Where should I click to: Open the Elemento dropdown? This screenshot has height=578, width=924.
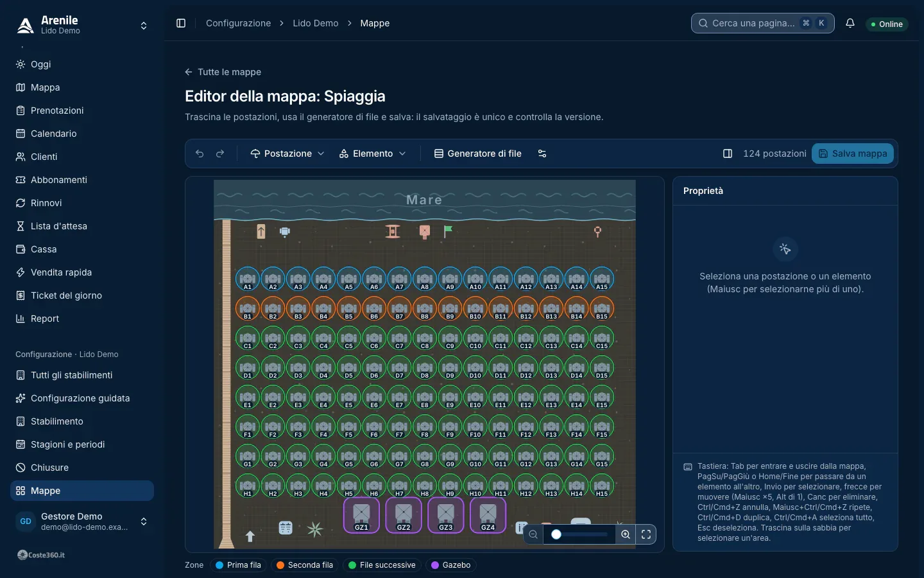click(373, 153)
